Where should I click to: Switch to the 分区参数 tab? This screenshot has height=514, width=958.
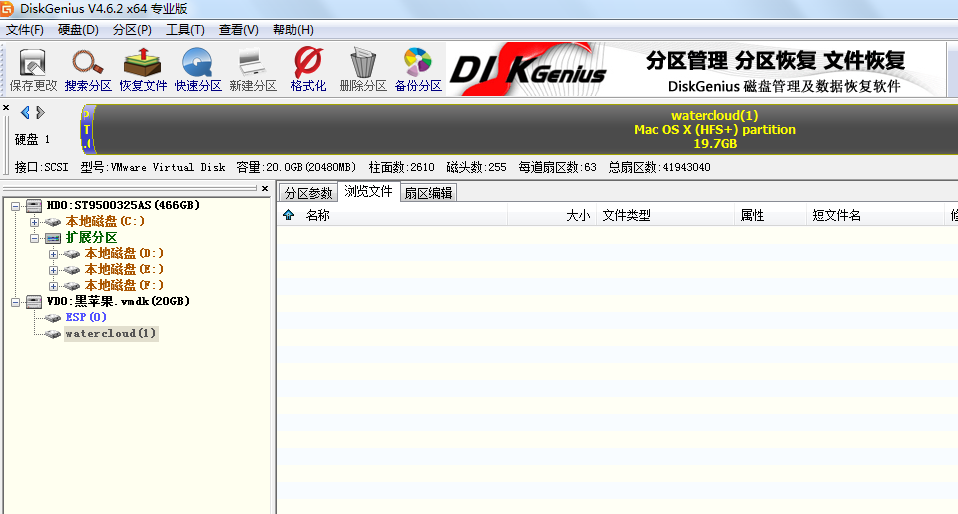(x=308, y=193)
